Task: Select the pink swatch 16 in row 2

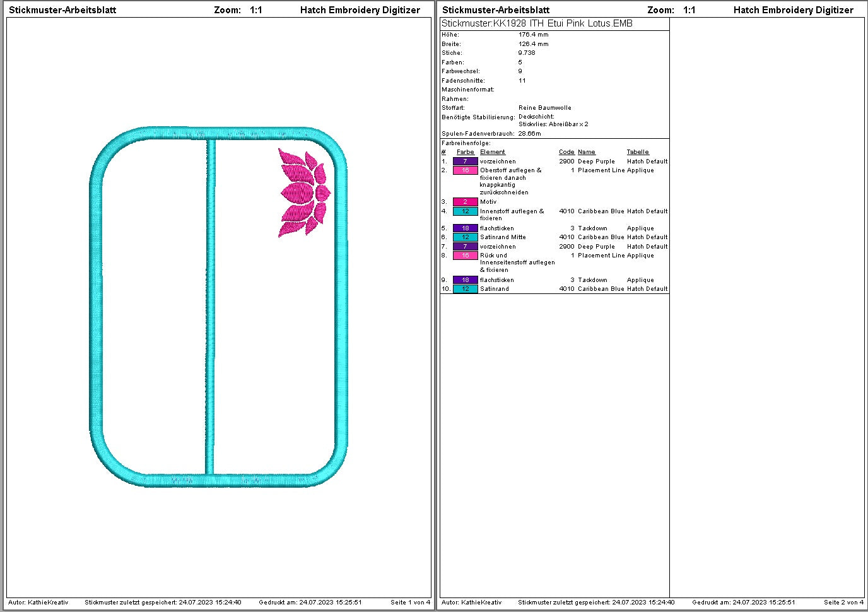Action: coord(465,170)
